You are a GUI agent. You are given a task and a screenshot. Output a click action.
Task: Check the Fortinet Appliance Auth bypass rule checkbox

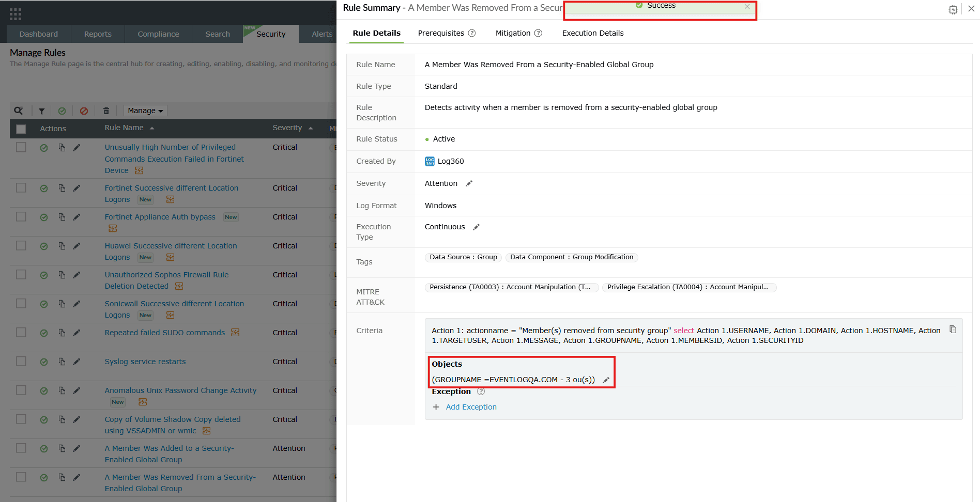click(21, 217)
